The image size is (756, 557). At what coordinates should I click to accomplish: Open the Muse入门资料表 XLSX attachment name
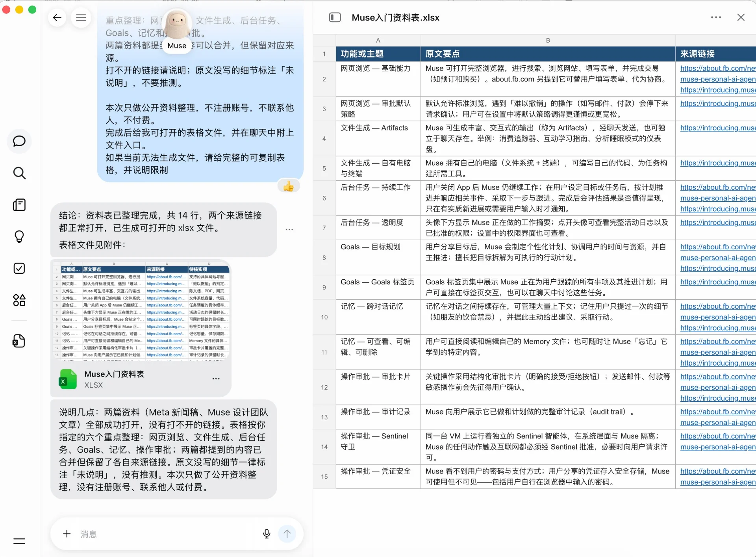click(x=114, y=374)
